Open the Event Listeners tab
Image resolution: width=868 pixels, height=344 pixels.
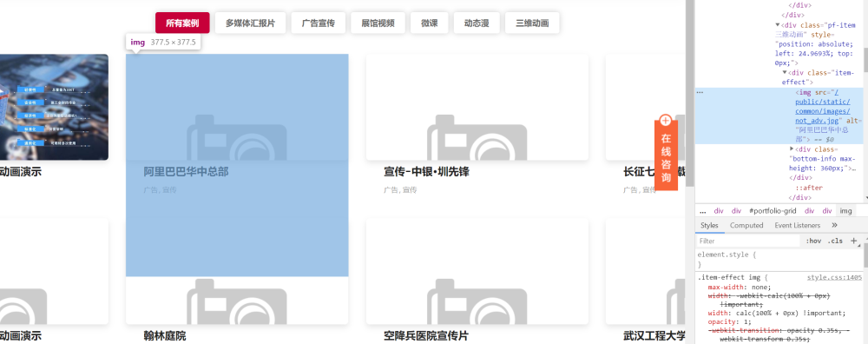(x=797, y=226)
